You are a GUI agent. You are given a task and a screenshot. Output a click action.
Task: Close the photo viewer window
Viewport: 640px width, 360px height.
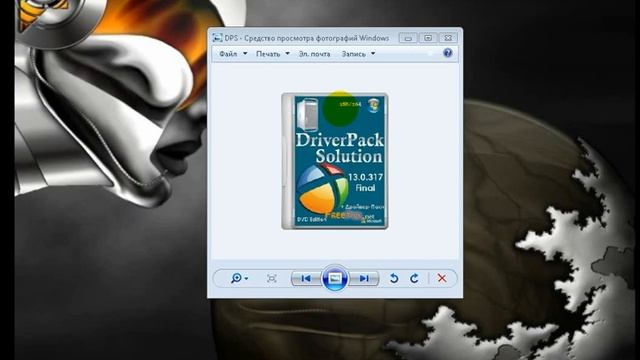448,38
